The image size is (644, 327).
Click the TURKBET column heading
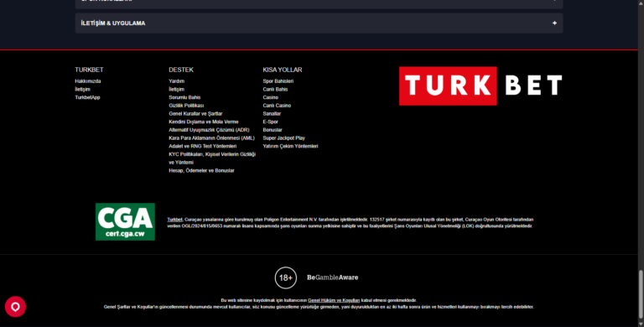89,70
